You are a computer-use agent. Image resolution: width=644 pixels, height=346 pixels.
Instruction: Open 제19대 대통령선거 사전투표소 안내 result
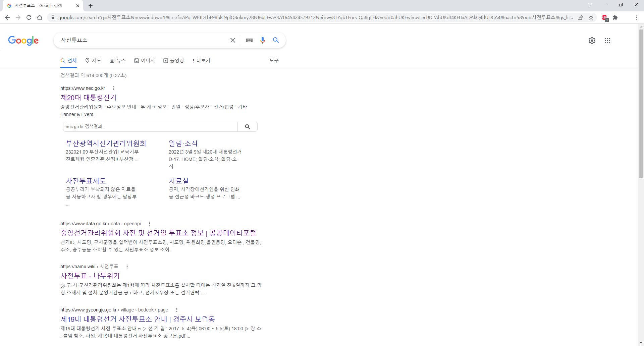138,319
